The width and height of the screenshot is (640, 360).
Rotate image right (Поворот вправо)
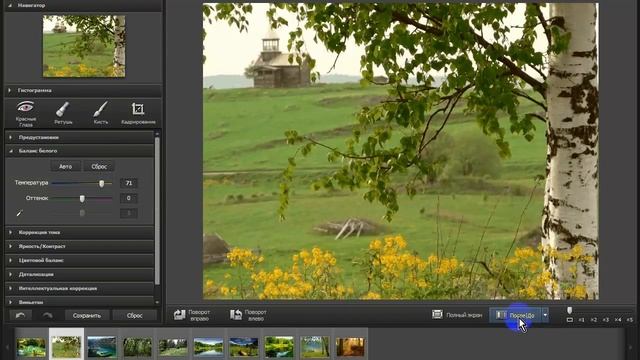tap(192, 315)
